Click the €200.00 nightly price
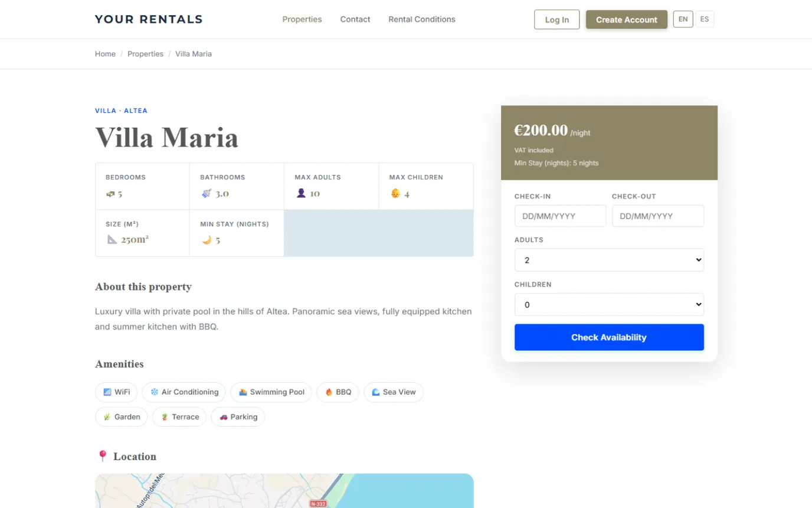Image resolution: width=812 pixels, height=508 pixels. click(x=541, y=131)
